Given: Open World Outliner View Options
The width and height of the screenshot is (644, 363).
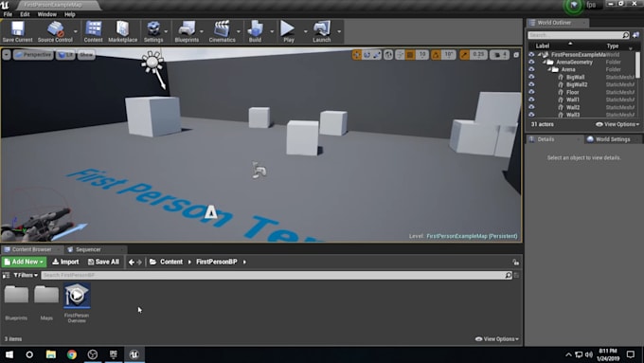Looking at the screenshot, I should coord(617,124).
